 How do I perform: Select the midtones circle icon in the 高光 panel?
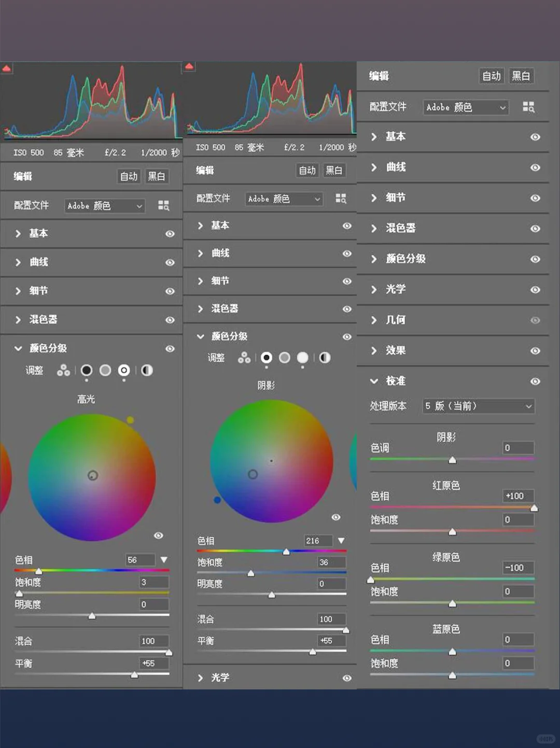pyautogui.click(x=105, y=370)
